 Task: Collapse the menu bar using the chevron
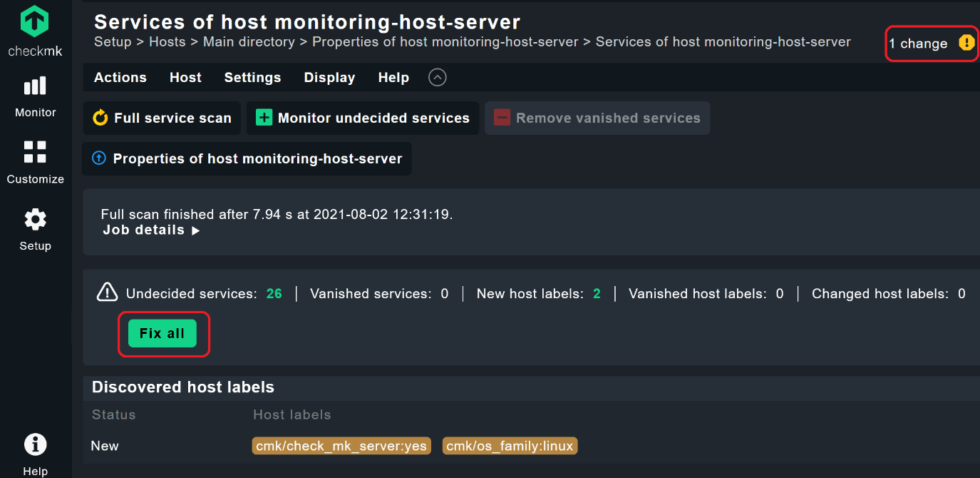click(x=437, y=77)
